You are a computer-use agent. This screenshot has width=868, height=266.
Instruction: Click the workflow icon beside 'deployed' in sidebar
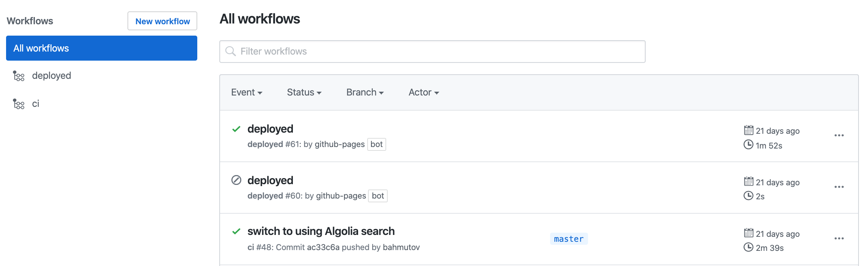[19, 76]
